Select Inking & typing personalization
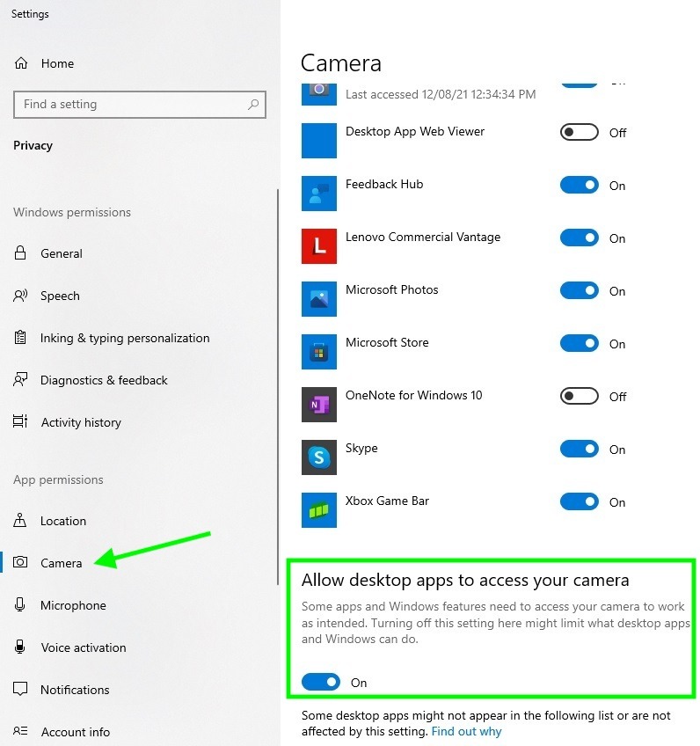This screenshot has width=700, height=746. pos(125,338)
